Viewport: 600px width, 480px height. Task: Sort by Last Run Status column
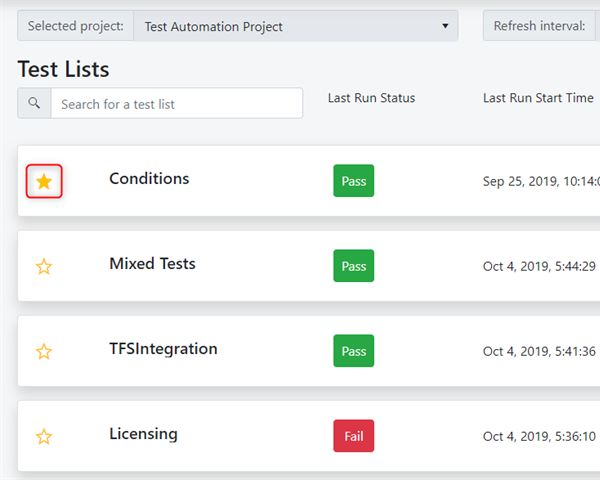pos(371,98)
